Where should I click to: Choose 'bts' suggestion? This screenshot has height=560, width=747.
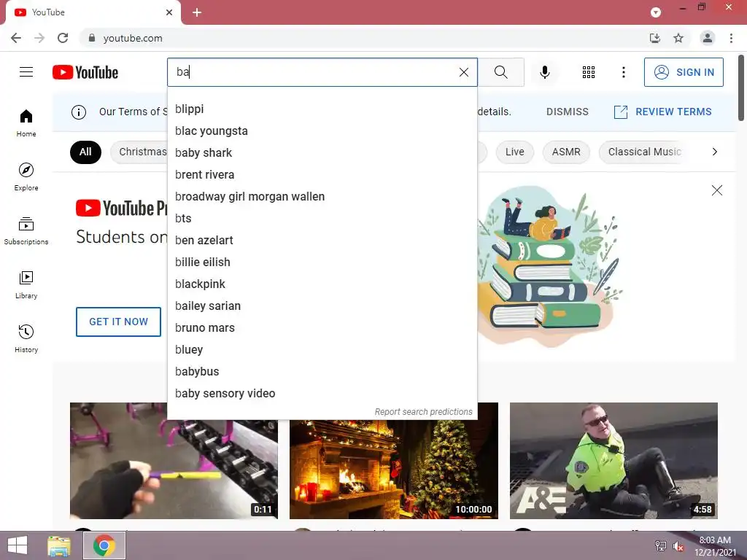[322, 219]
